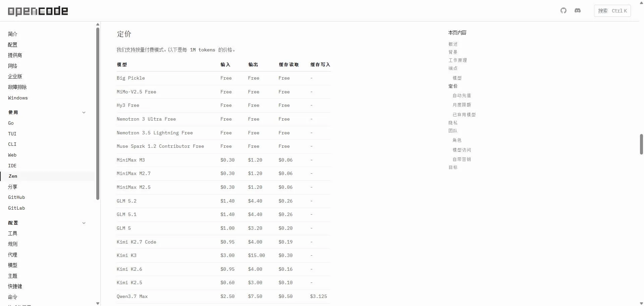Jump to 团队 in page contents
Image resolution: width=644 pixels, height=306 pixels.
pos(453,131)
